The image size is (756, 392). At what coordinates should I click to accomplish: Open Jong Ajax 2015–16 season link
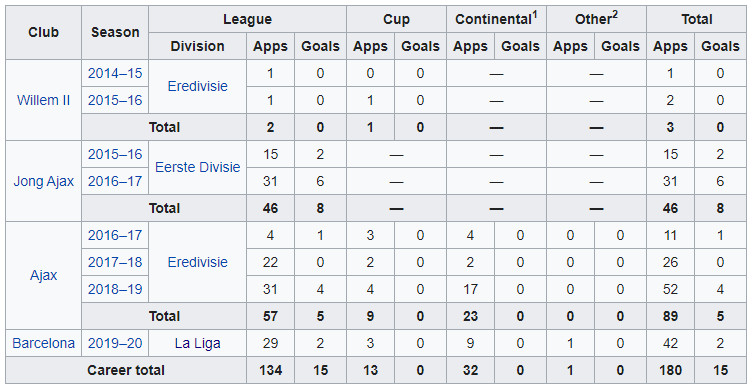[x=115, y=154]
